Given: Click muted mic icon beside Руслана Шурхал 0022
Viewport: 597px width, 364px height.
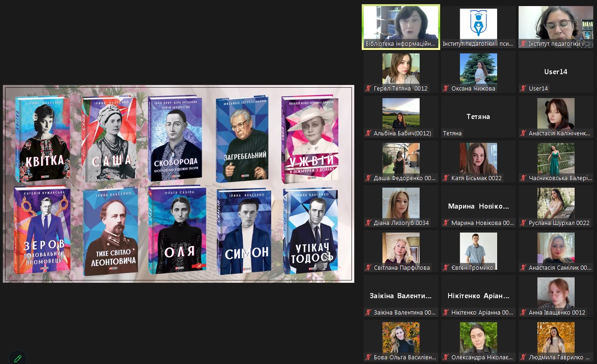Looking at the screenshot, I should tap(524, 223).
